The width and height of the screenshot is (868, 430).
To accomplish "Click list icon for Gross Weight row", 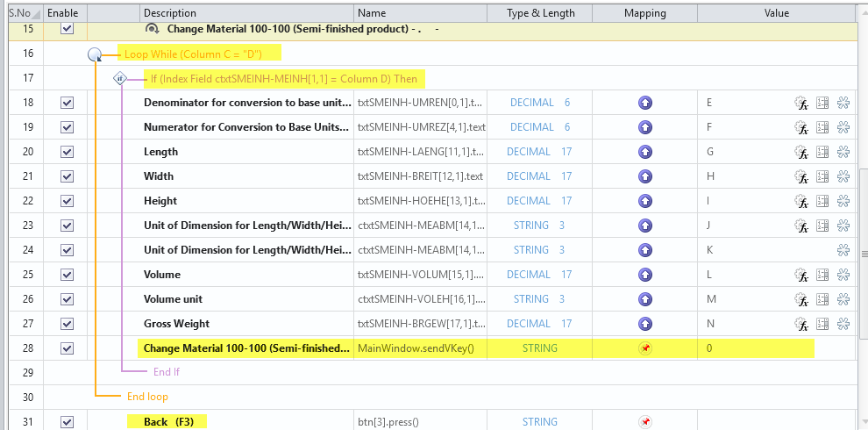I will (822, 324).
